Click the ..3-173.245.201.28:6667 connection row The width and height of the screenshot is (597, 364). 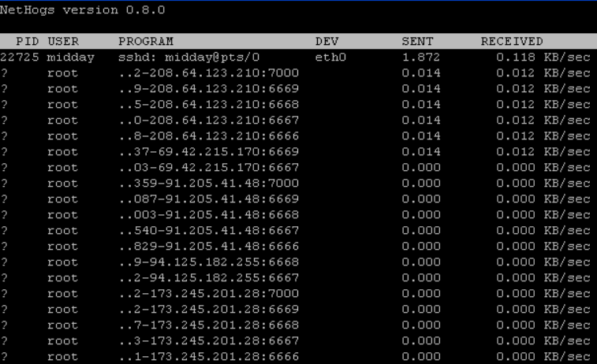296,341
